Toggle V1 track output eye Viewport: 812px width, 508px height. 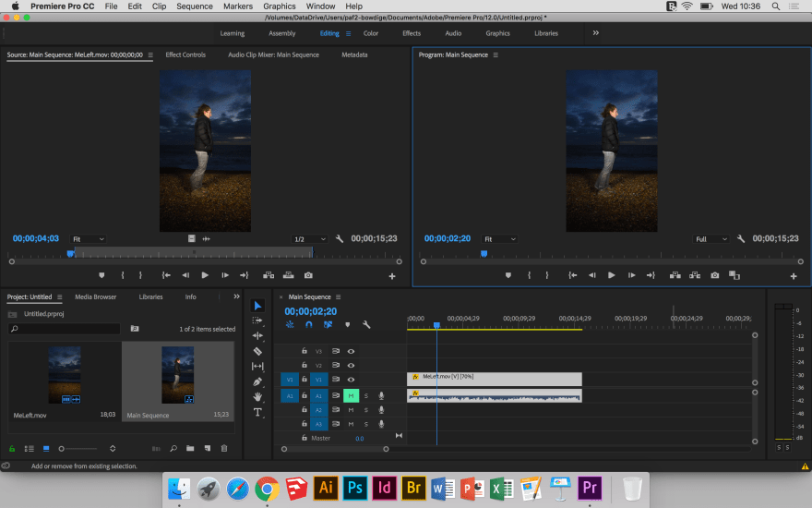click(352, 380)
